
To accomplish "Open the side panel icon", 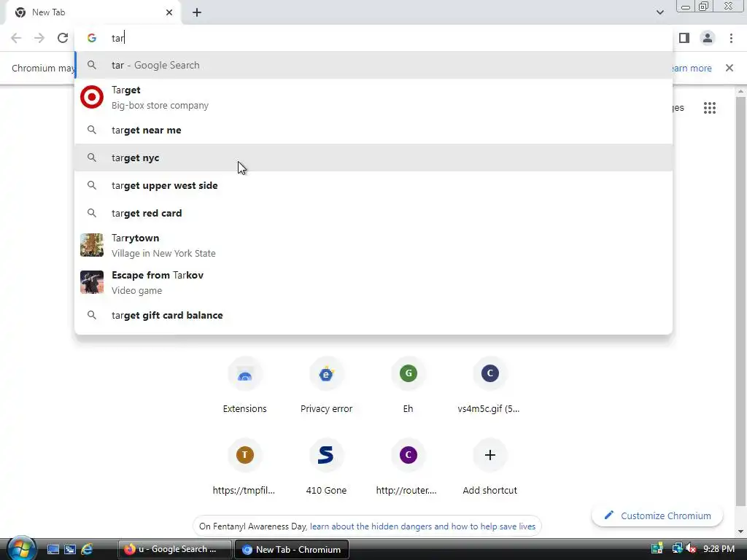I will [x=684, y=38].
